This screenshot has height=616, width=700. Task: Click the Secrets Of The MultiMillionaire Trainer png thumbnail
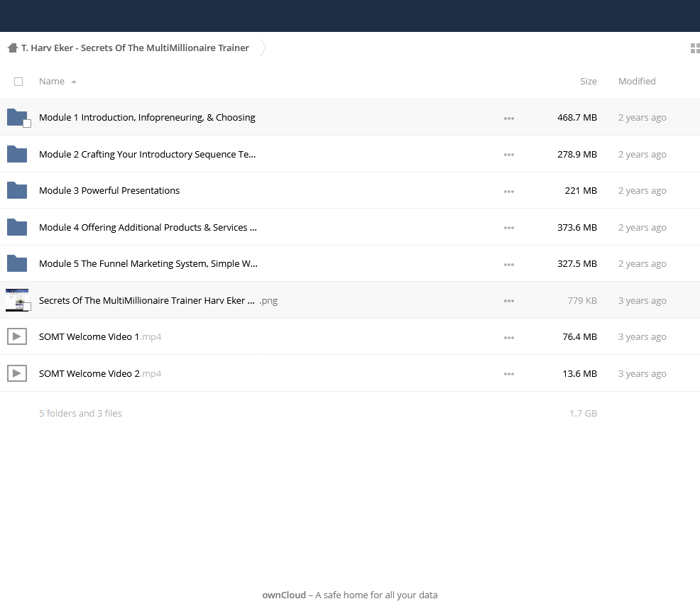[17, 300]
